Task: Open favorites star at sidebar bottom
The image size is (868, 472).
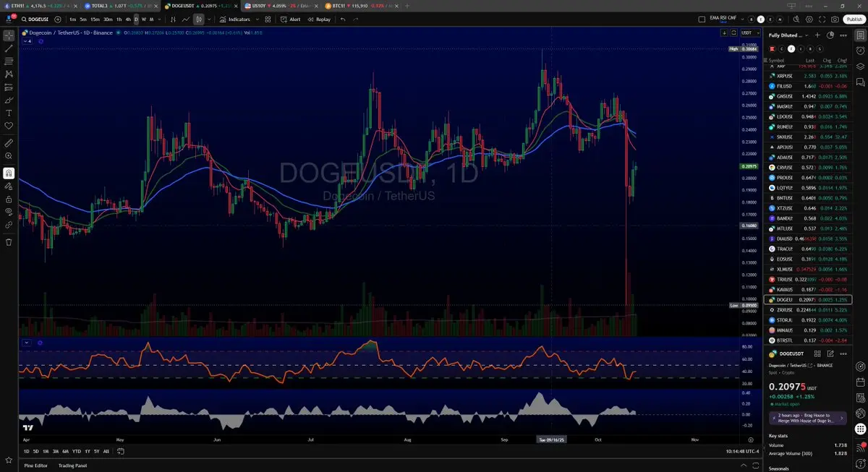Action: 9,460
